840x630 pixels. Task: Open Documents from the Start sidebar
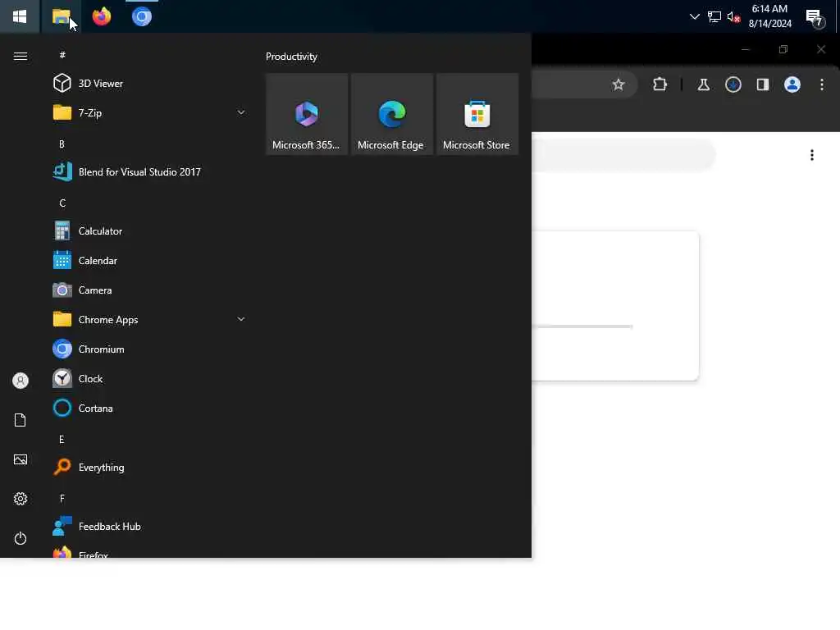pos(21,420)
